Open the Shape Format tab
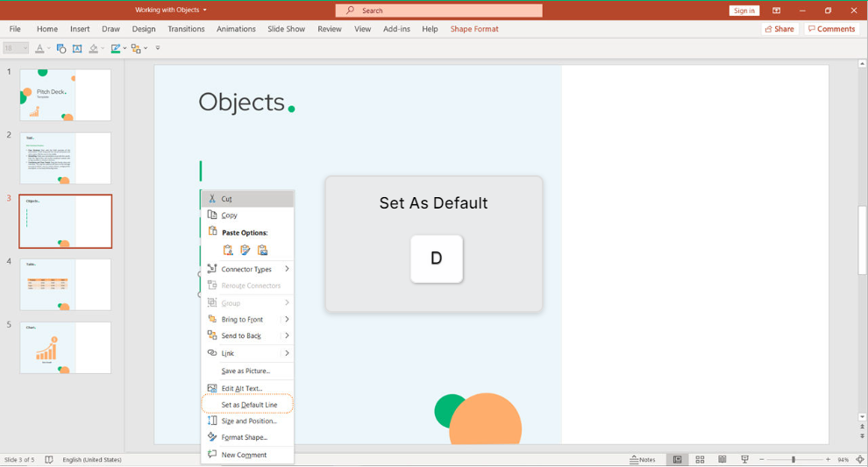Image resolution: width=868 pixels, height=467 pixels. coord(474,29)
